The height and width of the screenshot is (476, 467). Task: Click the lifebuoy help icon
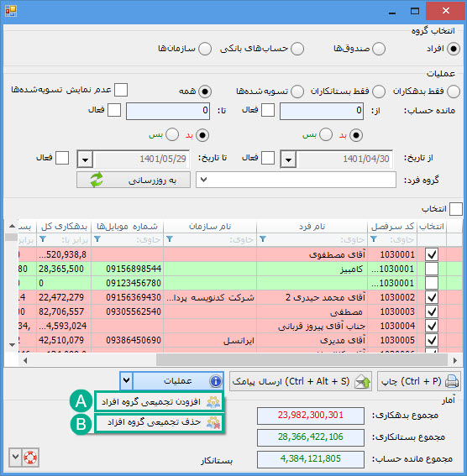pos(30,458)
